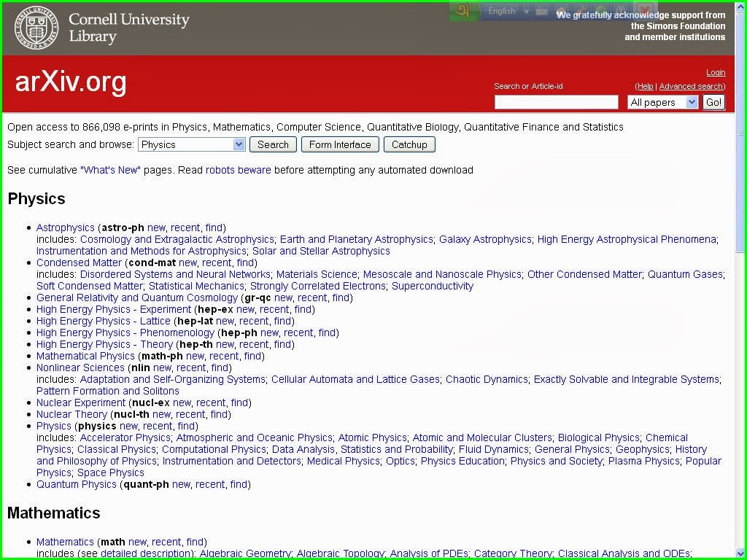Open the Astrophysics category link
The width and height of the screenshot is (747, 560).
[x=66, y=227]
